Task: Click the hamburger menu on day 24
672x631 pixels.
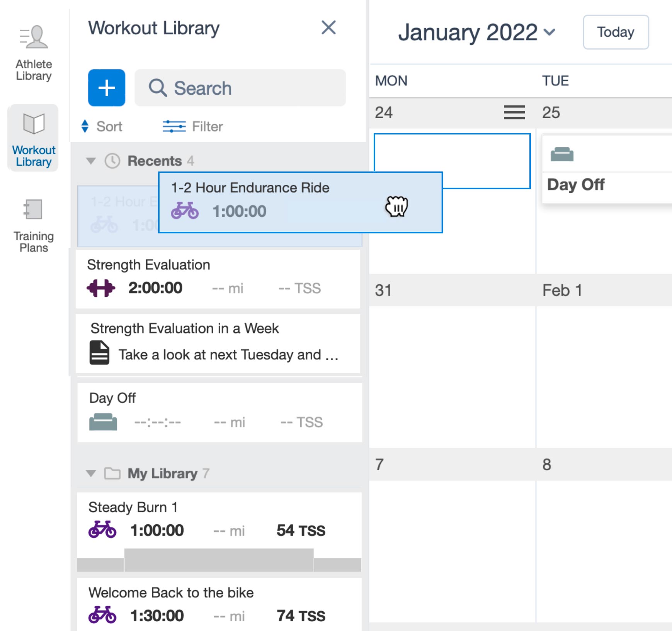Action: pos(514,112)
